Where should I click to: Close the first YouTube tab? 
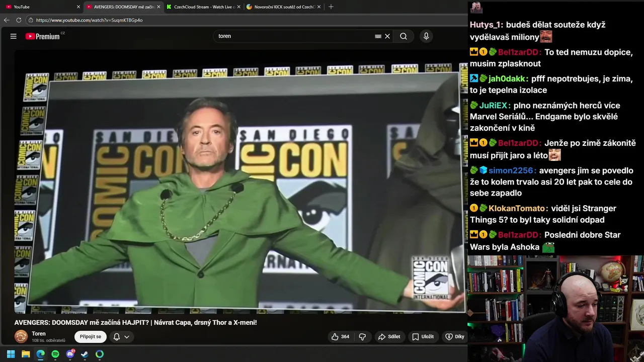coord(78,7)
